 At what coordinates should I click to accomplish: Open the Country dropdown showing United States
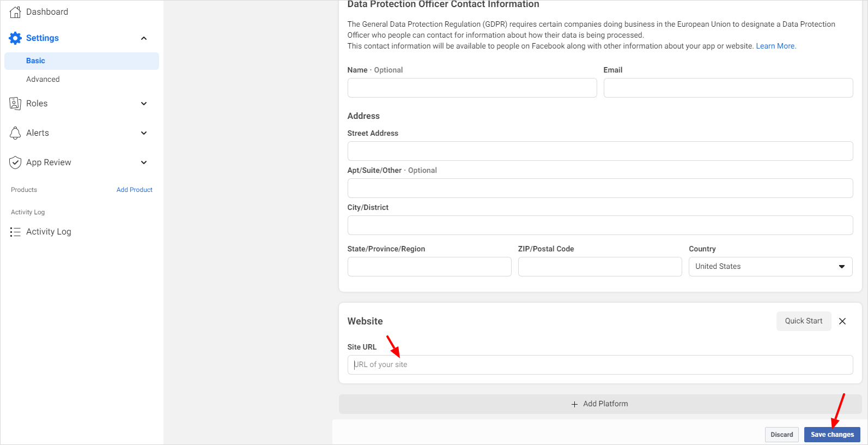pyautogui.click(x=770, y=267)
